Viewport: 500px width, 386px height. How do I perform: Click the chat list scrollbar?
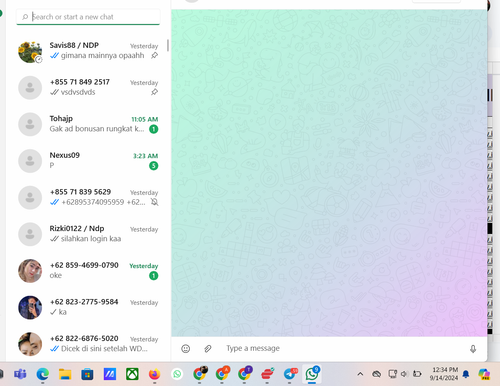[x=168, y=46]
